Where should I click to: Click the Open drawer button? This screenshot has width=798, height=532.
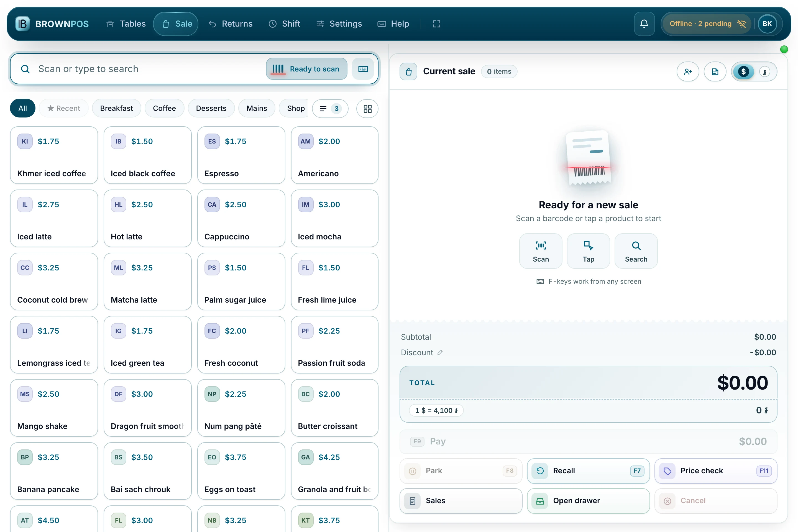(x=588, y=501)
